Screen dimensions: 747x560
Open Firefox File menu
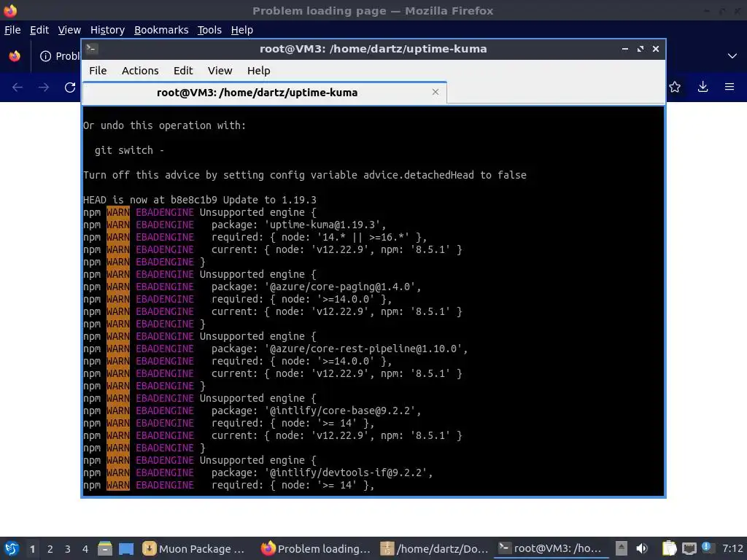coord(12,30)
